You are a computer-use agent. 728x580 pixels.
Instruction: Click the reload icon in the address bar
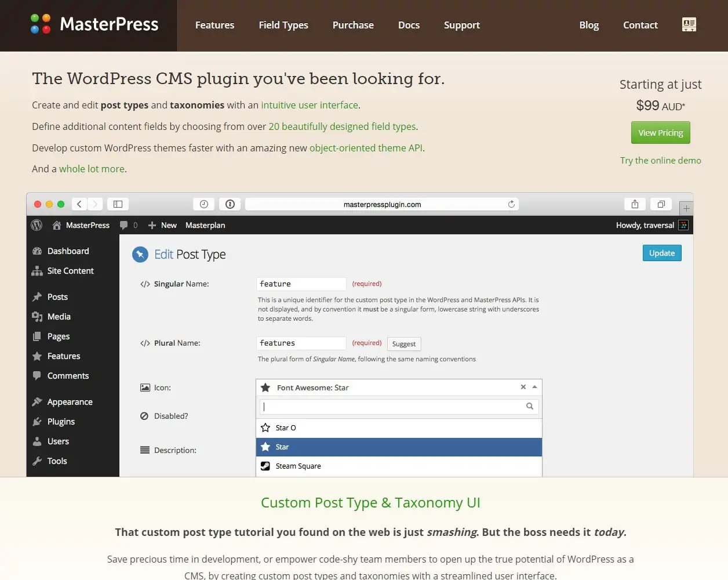[511, 204]
